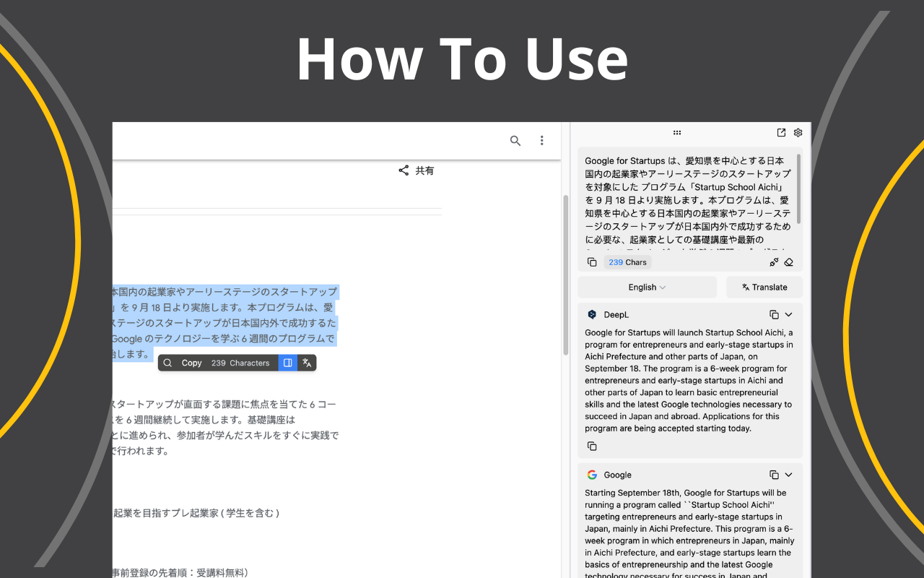Copy the source text using the copy icon
This screenshot has height=578, width=924.
click(592, 262)
